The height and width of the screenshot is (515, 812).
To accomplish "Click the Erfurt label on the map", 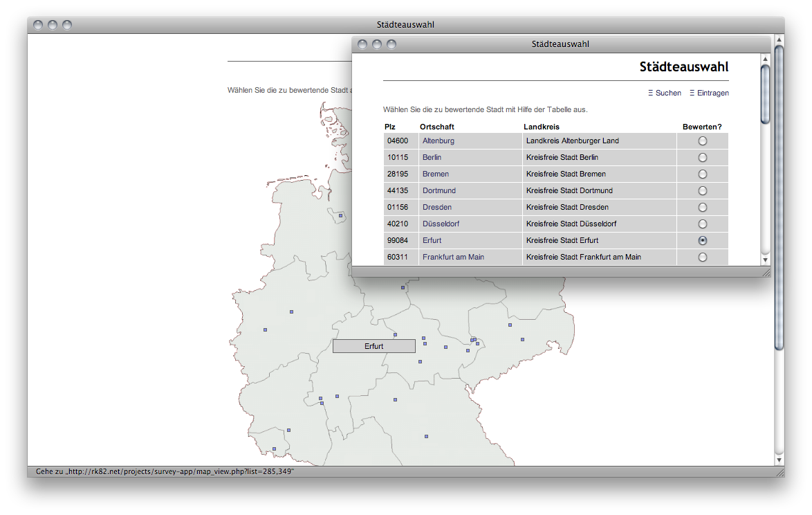I will [x=373, y=346].
